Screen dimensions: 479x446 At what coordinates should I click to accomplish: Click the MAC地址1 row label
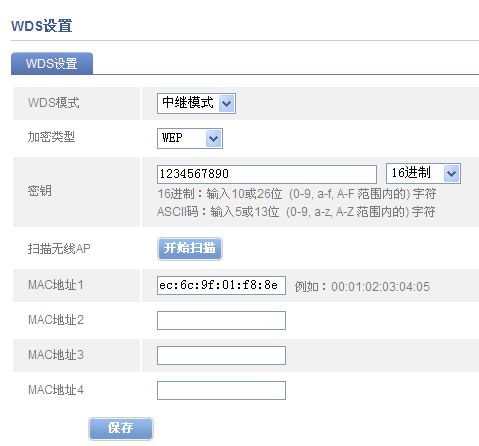[56, 285]
